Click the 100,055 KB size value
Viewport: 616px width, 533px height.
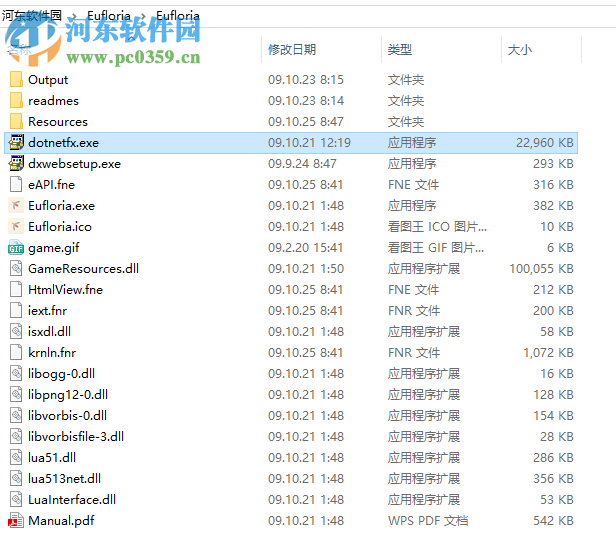click(x=541, y=269)
